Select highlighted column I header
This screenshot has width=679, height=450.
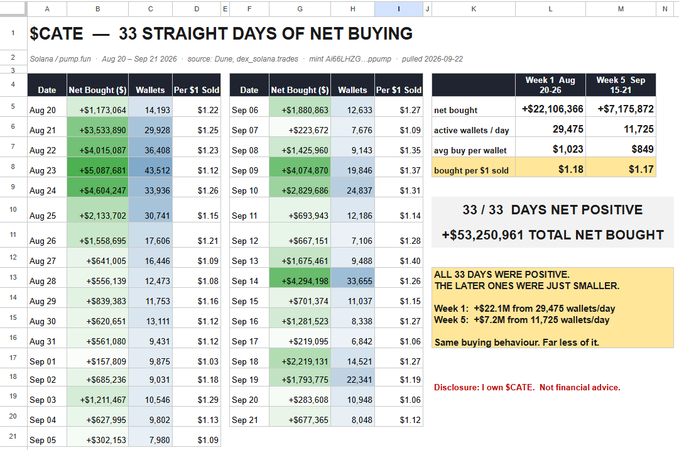coord(398,9)
